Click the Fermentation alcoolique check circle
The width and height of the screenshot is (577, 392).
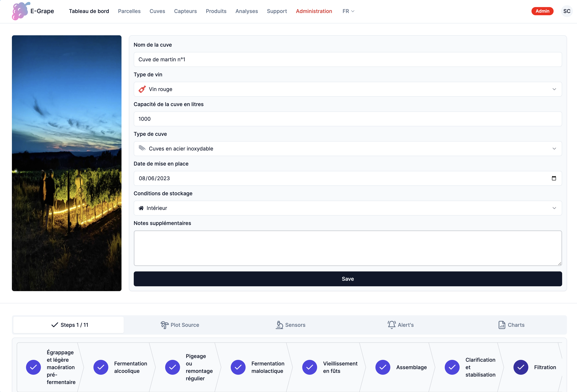[x=101, y=367]
